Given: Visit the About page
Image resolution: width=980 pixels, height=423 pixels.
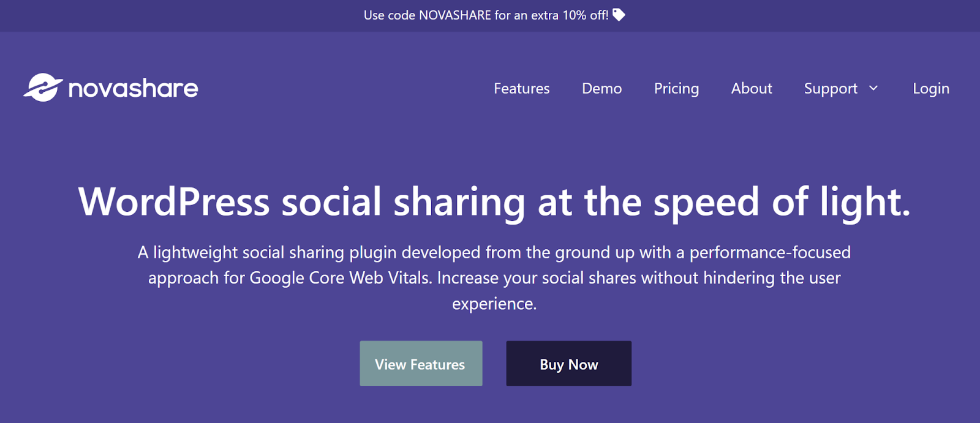Looking at the screenshot, I should (x=751, y=89).
